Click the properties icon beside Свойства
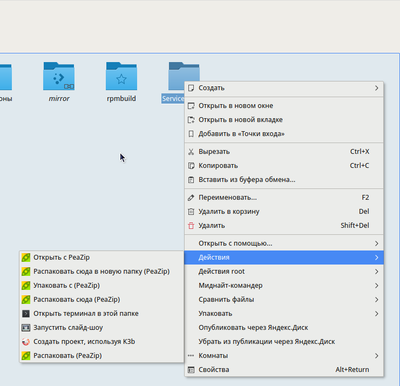 (x=191, y=369)
